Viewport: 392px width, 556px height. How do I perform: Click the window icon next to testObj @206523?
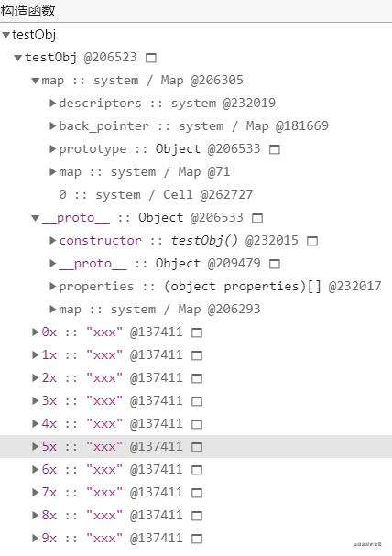[x=151, y=58]
